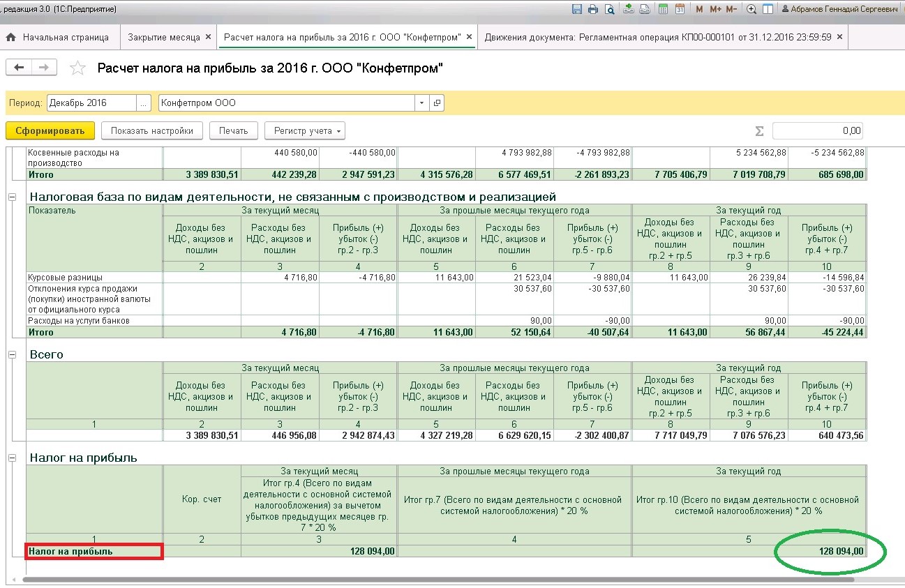Switch to 'Начальная страница' tab
The image size is (905, 588).
pyautogui.click(x=60, y=37)
